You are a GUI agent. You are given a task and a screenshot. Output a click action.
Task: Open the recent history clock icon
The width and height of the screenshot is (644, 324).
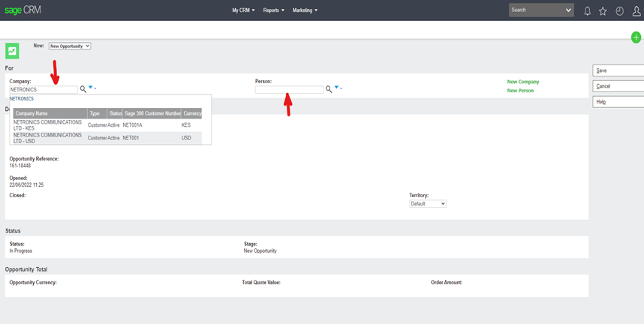point(619,10)
